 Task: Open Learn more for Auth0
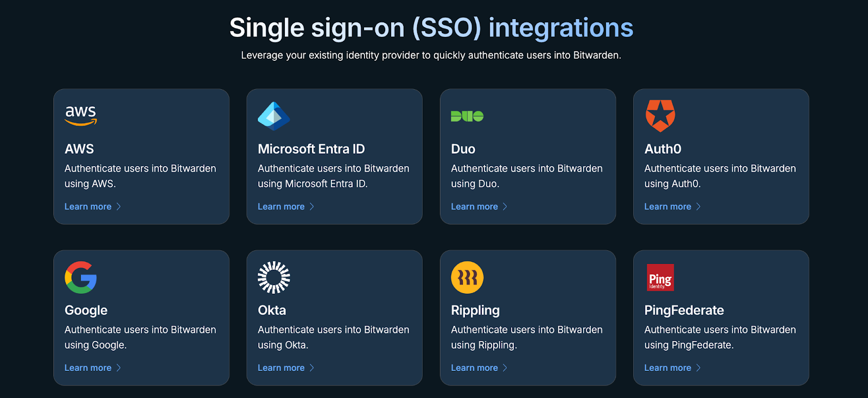(x=667, y=206)
